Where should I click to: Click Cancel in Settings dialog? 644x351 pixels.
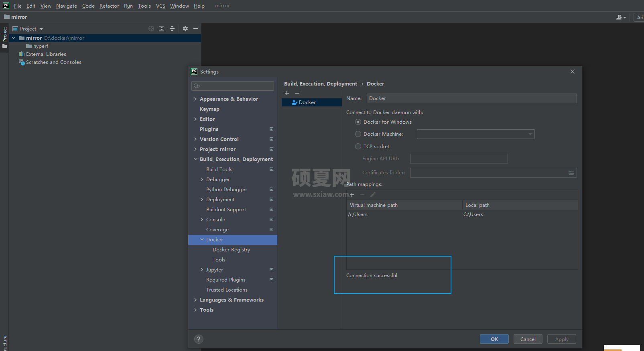click(x=528, y=339)
